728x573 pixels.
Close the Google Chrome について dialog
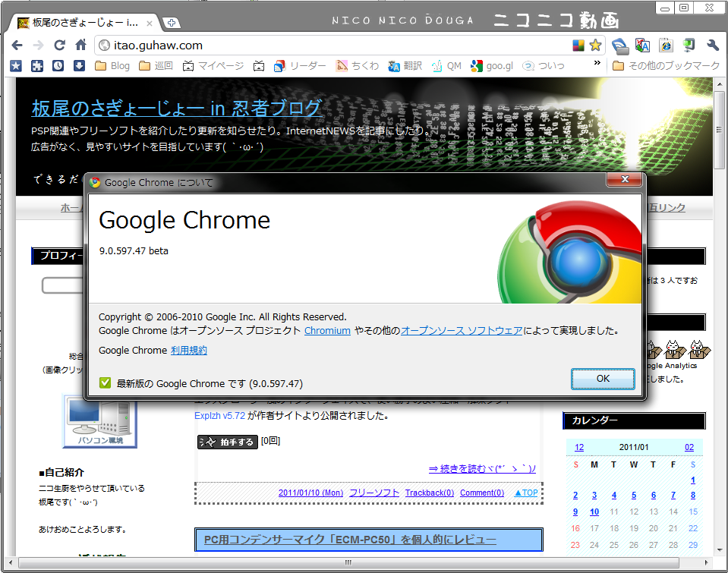[625, 179]
